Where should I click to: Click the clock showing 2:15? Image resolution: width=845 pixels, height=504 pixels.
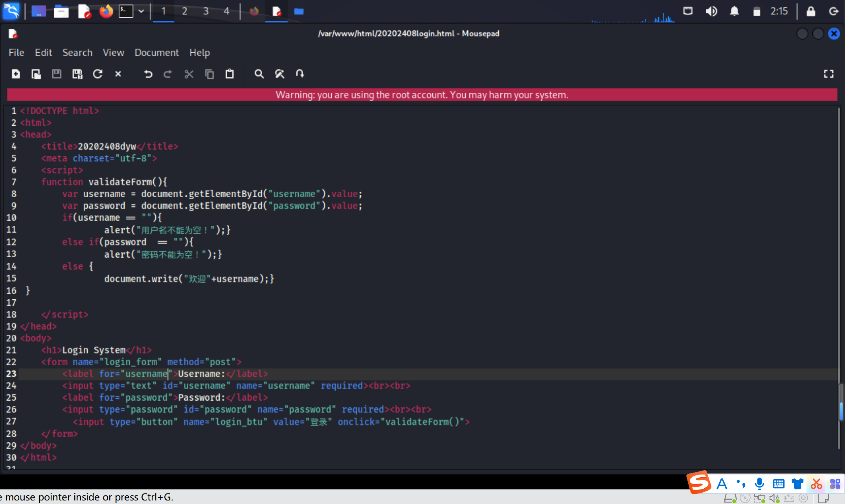[x=779, y=11]
